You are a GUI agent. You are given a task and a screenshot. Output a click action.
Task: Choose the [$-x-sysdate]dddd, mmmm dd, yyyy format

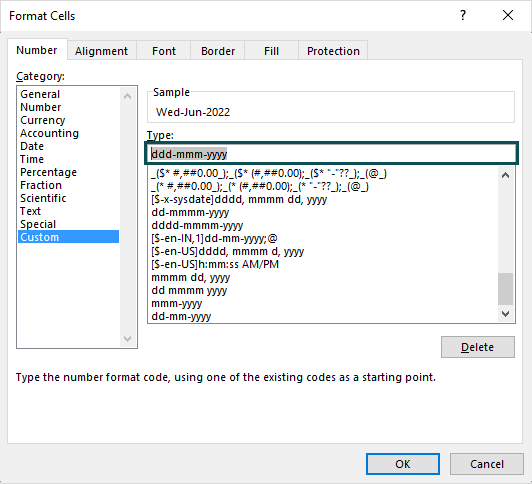tap(323, 199)
